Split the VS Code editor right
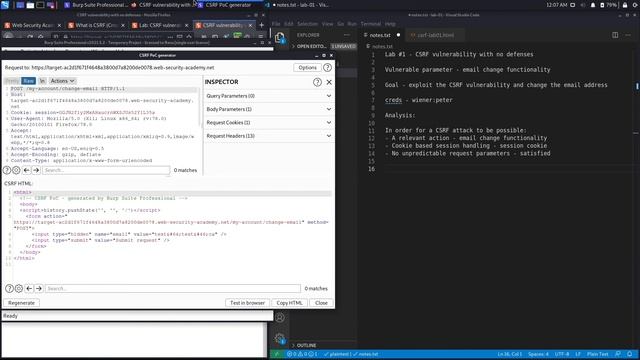The height and width of the screenshot is (360, 640). tap(615, 35)
